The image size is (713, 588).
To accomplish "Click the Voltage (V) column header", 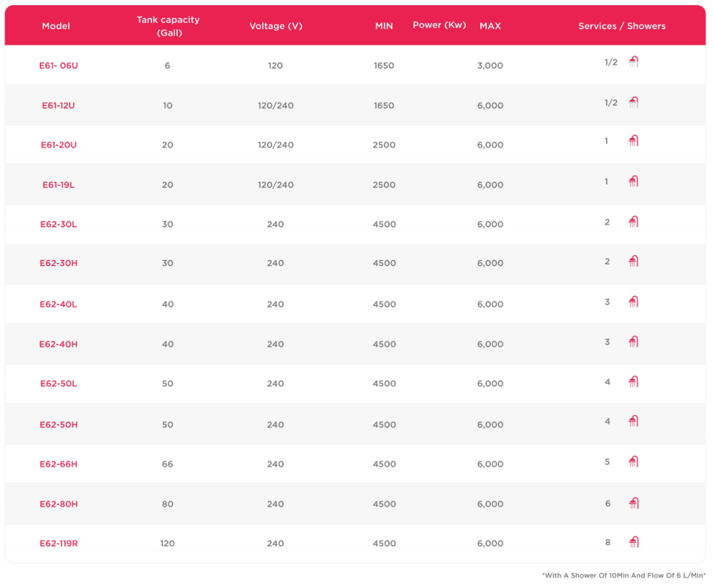I will point(276,26).
